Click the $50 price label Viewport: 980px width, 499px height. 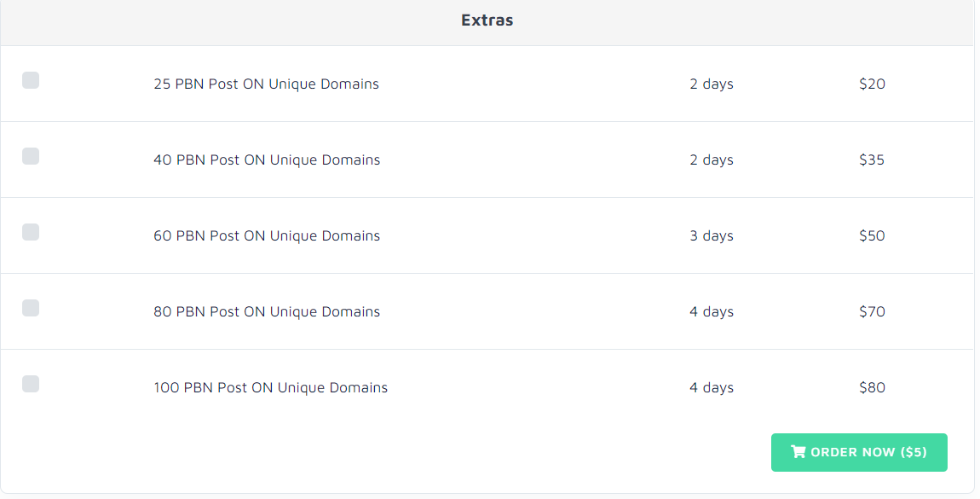point(872,235)
